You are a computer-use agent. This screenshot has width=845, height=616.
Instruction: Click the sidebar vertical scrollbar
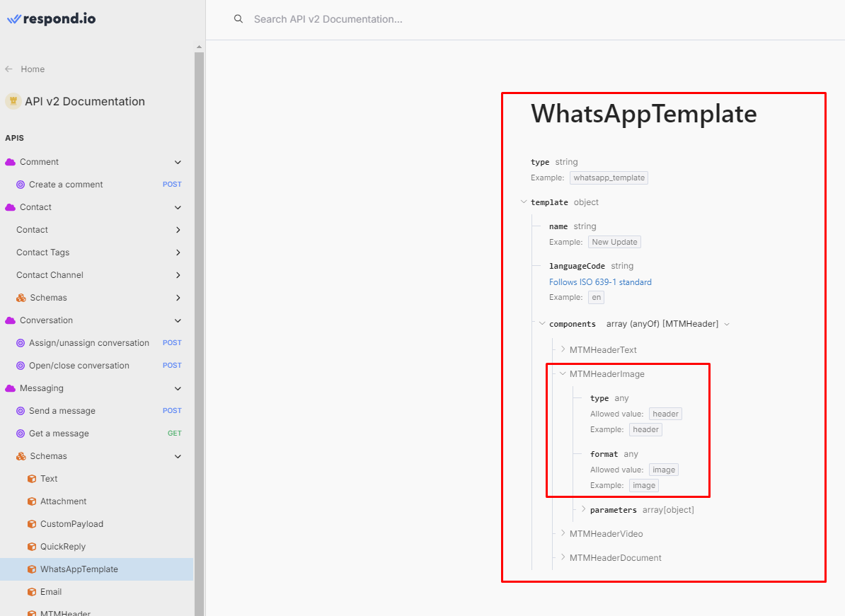[x=200, y=334]
